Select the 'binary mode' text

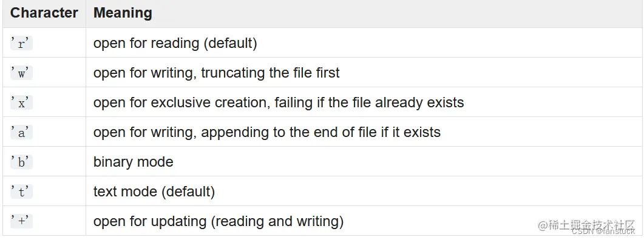coord(134,162)
